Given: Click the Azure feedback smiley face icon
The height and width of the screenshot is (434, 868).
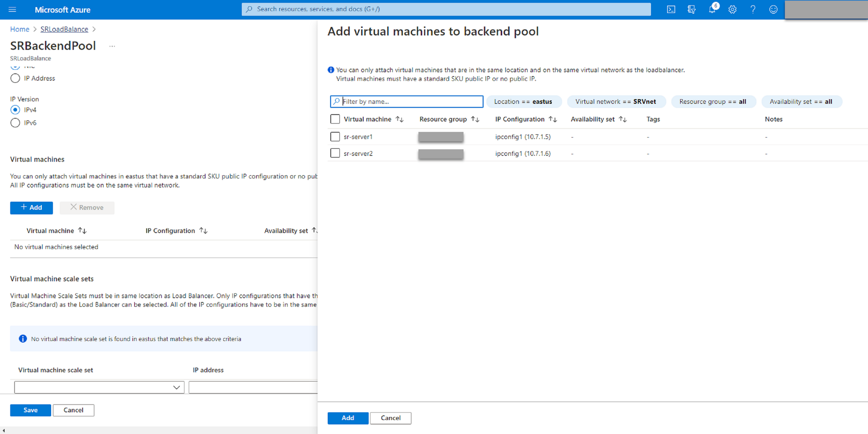Looking at the screenshot, I should tap(773, 9).
